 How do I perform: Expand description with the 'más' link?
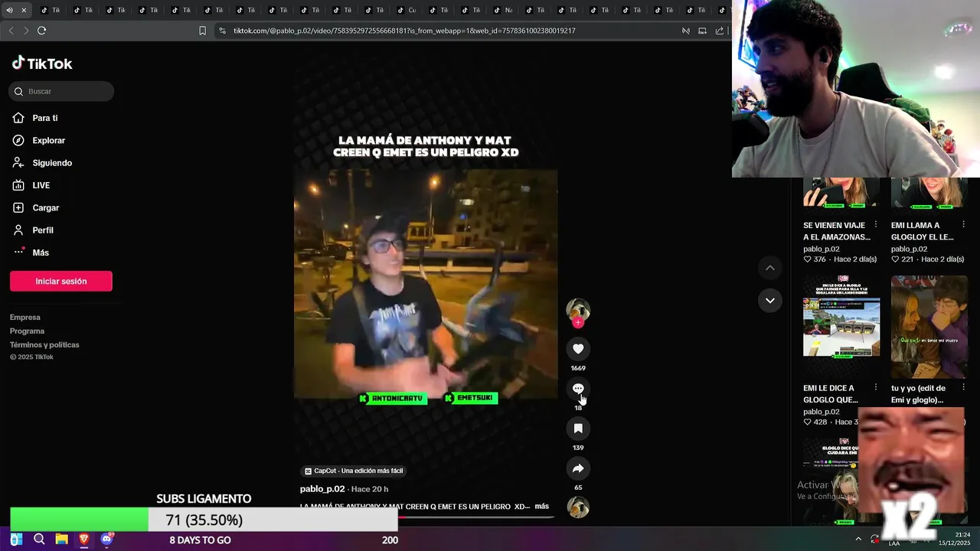click(x=542, y=507)
